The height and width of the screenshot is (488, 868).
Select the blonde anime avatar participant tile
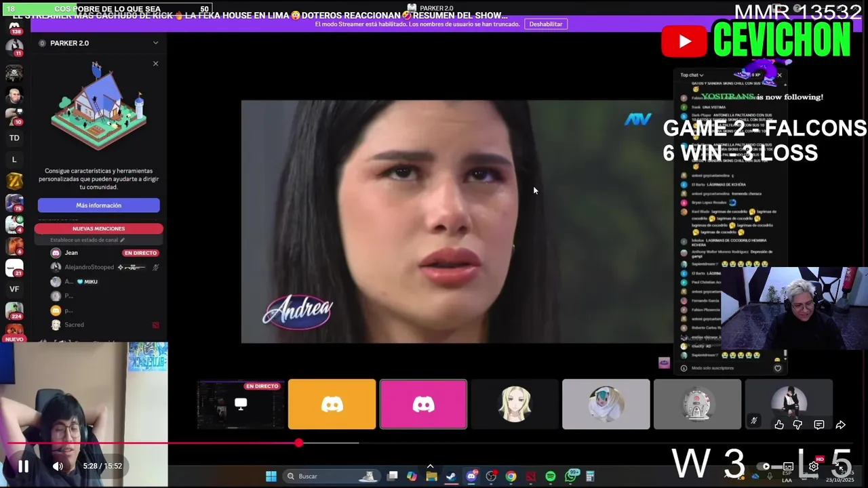tap(515, 405)
